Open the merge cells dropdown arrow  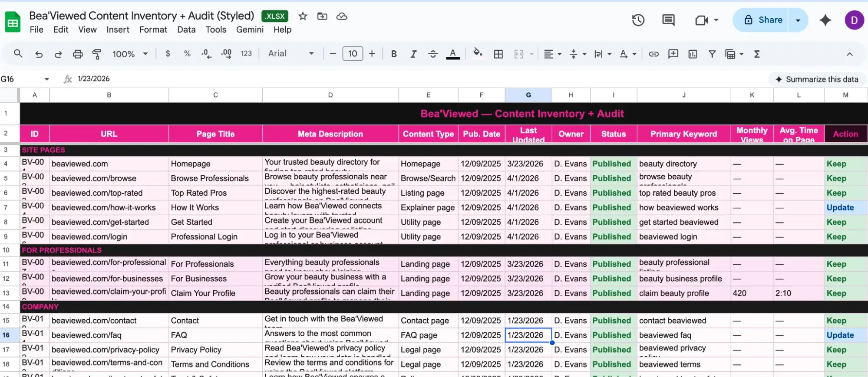coord(531,54)
